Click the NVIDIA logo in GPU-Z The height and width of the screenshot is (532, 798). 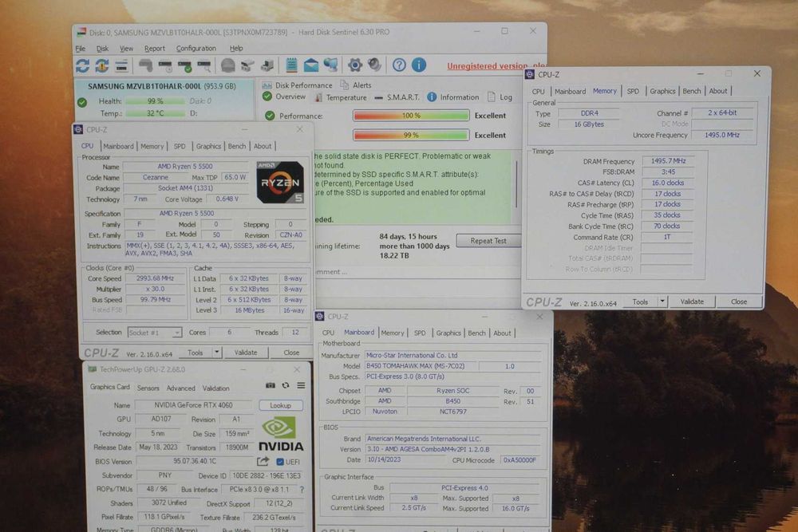pos(280,434)
